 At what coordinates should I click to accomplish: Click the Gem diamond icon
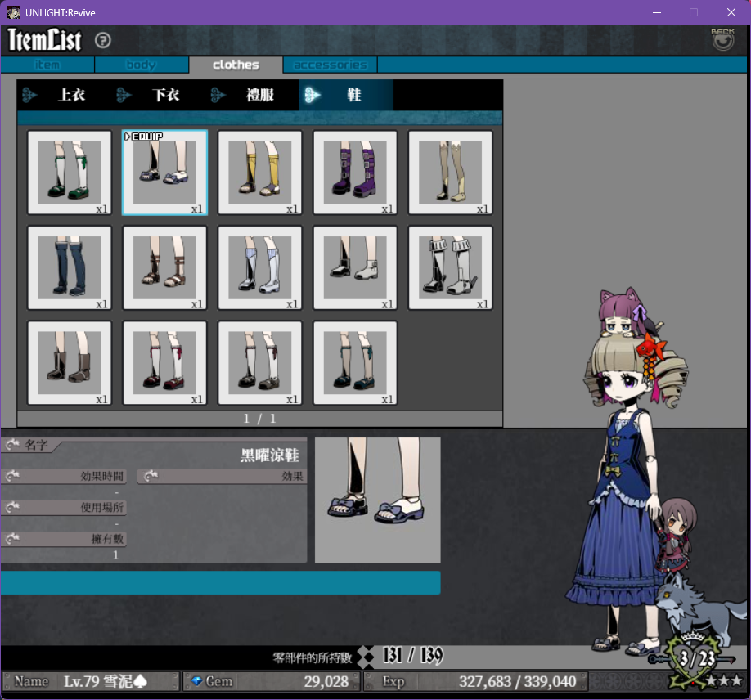tap(196, 681)
